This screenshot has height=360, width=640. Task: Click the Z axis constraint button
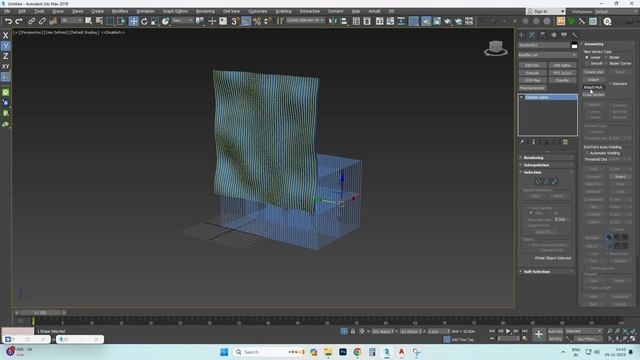[x=5, y=56]
